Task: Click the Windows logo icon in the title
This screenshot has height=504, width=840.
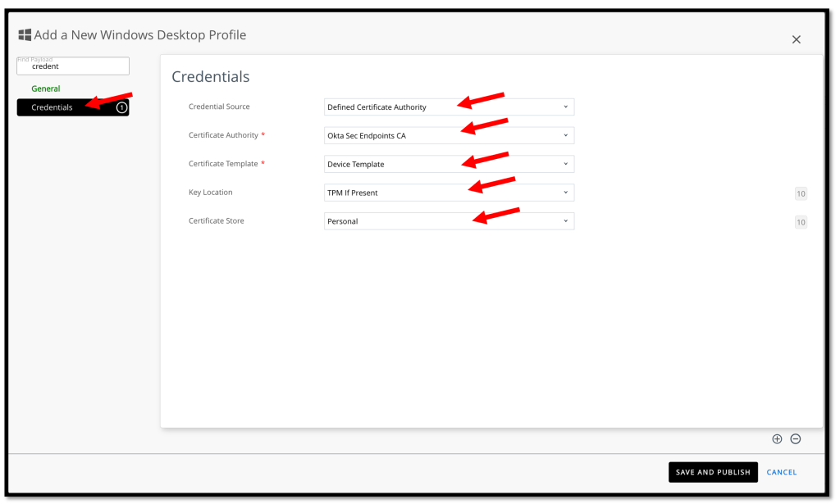Action: (x=25, y=35)
